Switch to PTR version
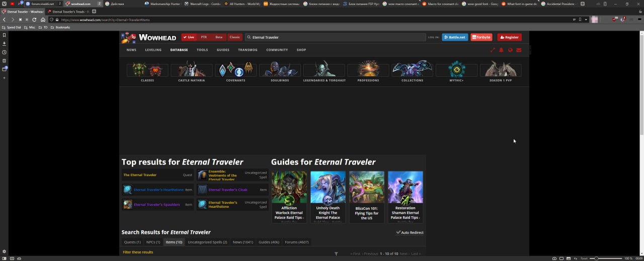Viewport: 644px width, 261px height. click(204, 37)
